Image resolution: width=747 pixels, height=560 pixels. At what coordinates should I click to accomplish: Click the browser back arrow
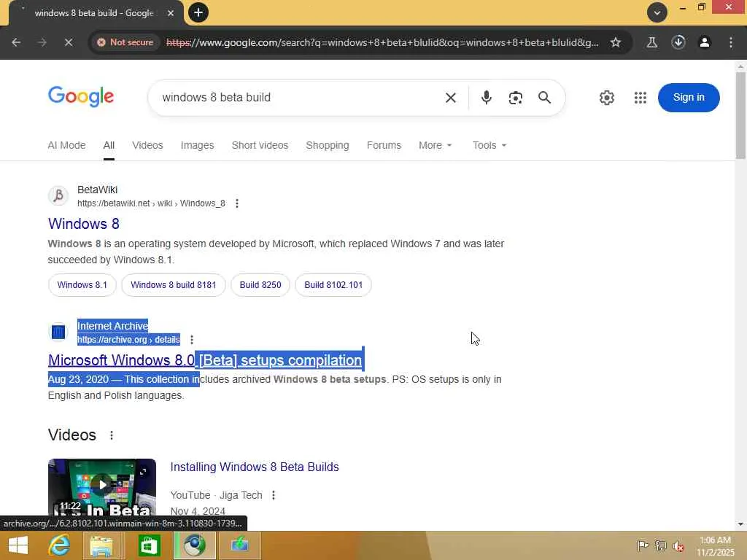click(x=16, y=42)
